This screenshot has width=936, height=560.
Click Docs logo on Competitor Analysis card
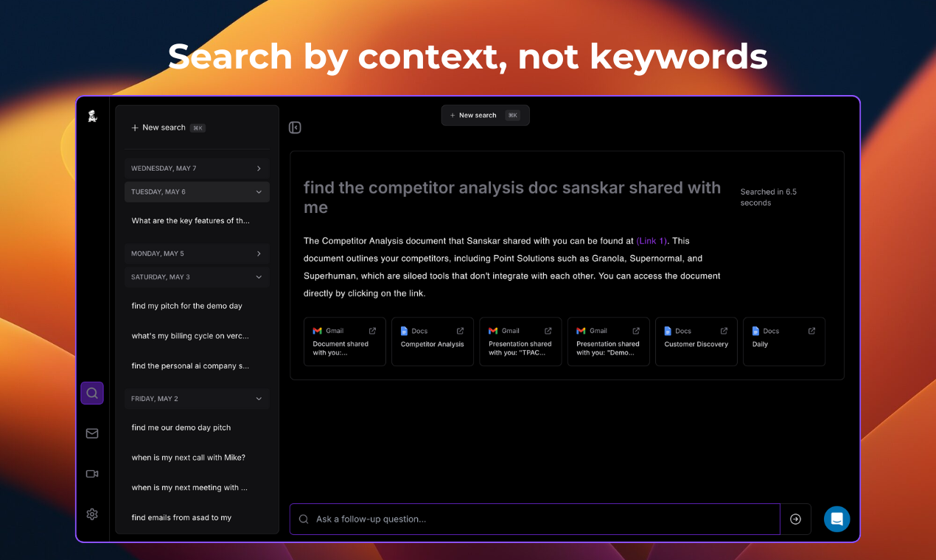[x=404, y=331]
